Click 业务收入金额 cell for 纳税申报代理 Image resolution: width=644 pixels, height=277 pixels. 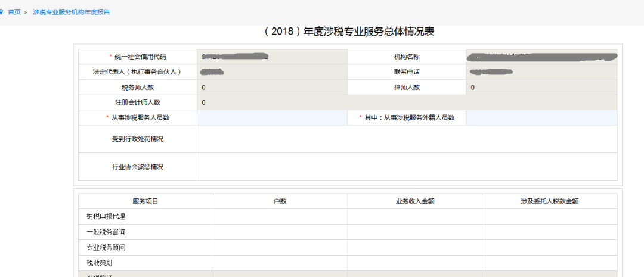(415, 217)
